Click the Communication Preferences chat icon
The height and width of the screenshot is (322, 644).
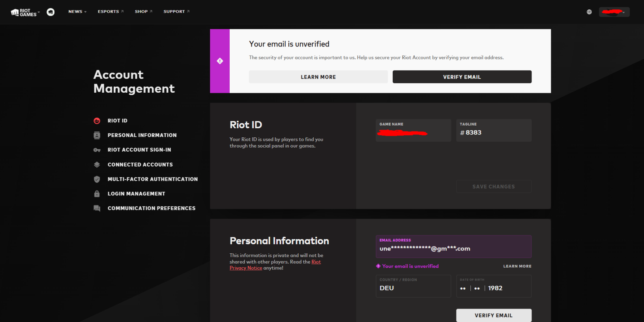(97, 208)
